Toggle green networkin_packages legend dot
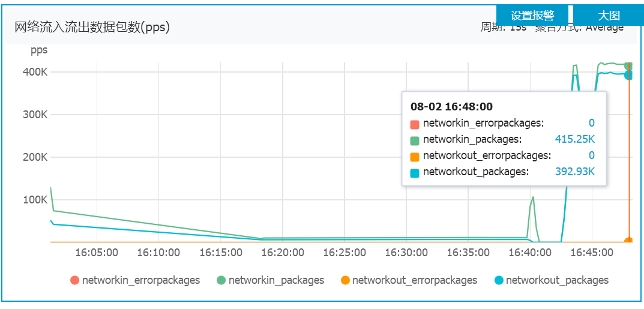The height and width of the screenshot is (309, 644). point(221,281)
